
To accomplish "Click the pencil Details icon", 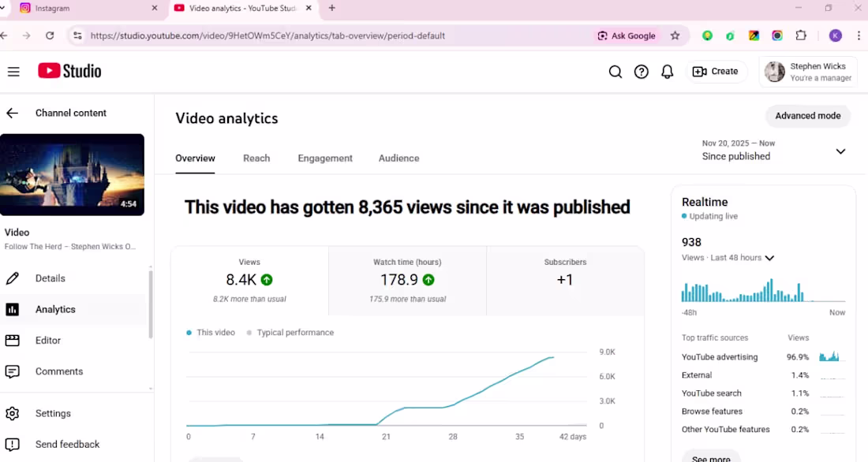I will pos(12,278).
